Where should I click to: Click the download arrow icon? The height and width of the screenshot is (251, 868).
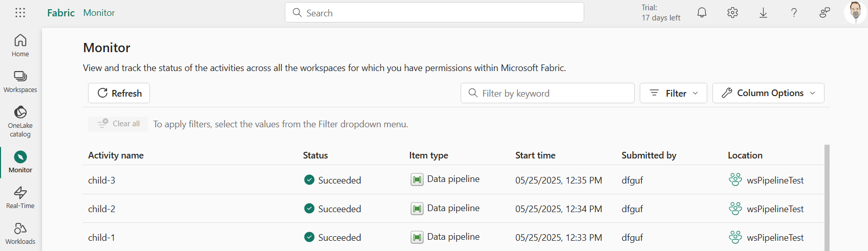[x=763, y=13]
